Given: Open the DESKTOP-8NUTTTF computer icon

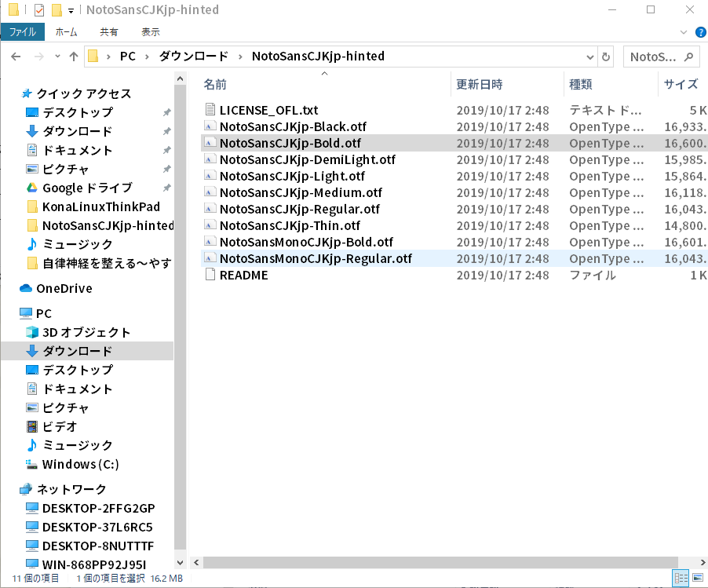Looking at the screenshot, I should point(32,546).
